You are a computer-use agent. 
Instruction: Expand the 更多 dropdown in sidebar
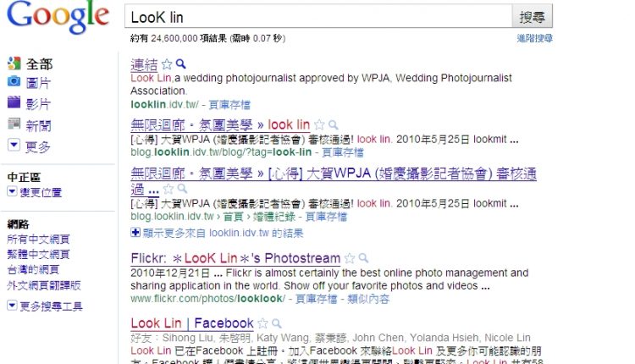point(14,145)
